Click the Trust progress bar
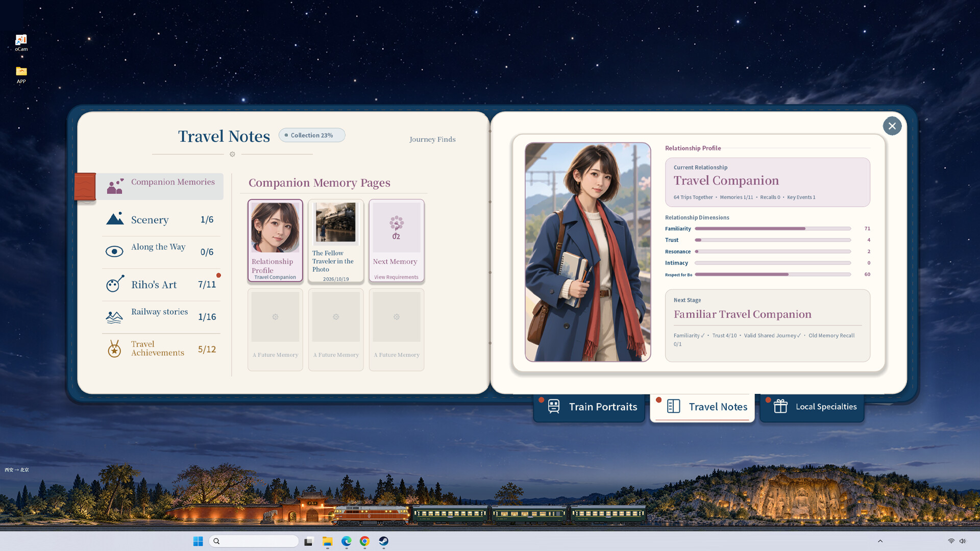 (773, 240)
